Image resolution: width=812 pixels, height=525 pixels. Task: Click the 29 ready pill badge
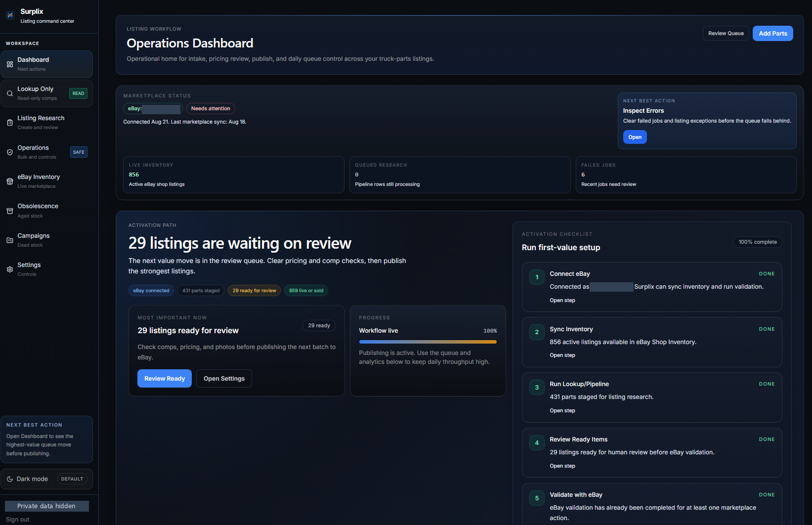coord(319,326)
